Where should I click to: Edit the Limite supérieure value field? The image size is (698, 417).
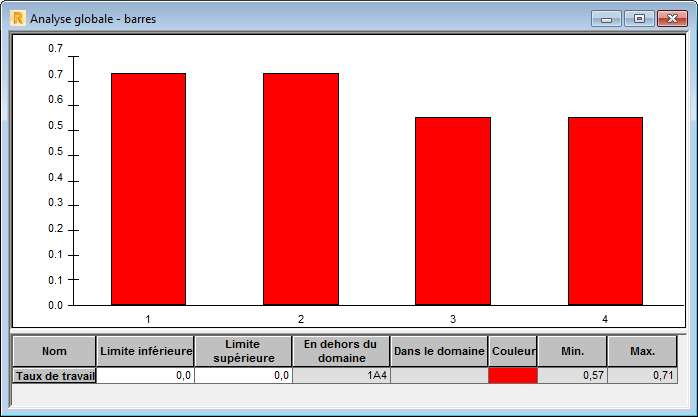(243, 376)
